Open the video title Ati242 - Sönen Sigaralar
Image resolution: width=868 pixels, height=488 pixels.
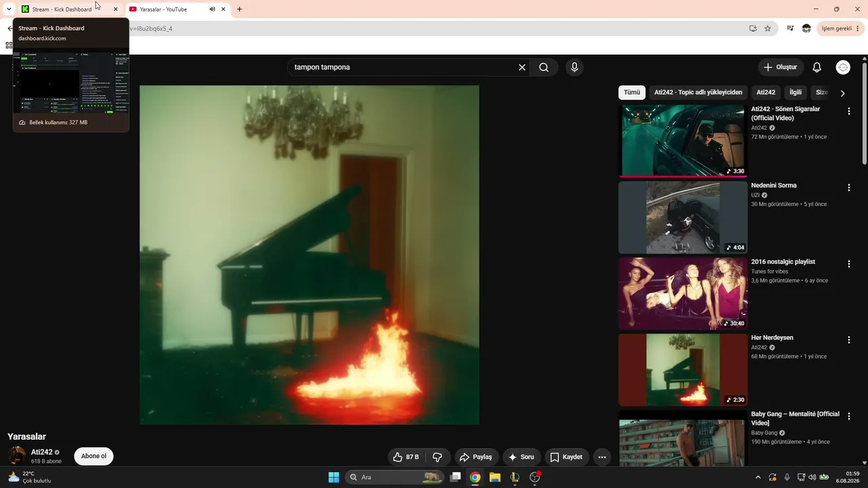(785, 113)
